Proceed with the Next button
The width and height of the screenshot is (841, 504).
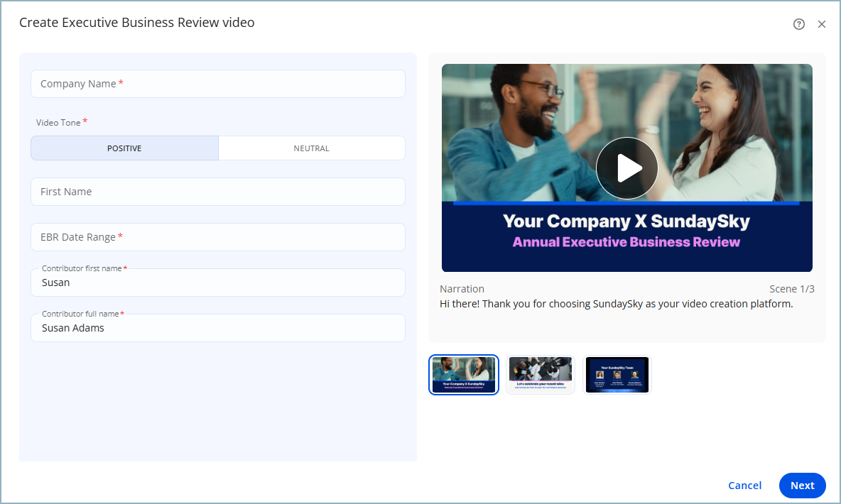pos(802,486)
